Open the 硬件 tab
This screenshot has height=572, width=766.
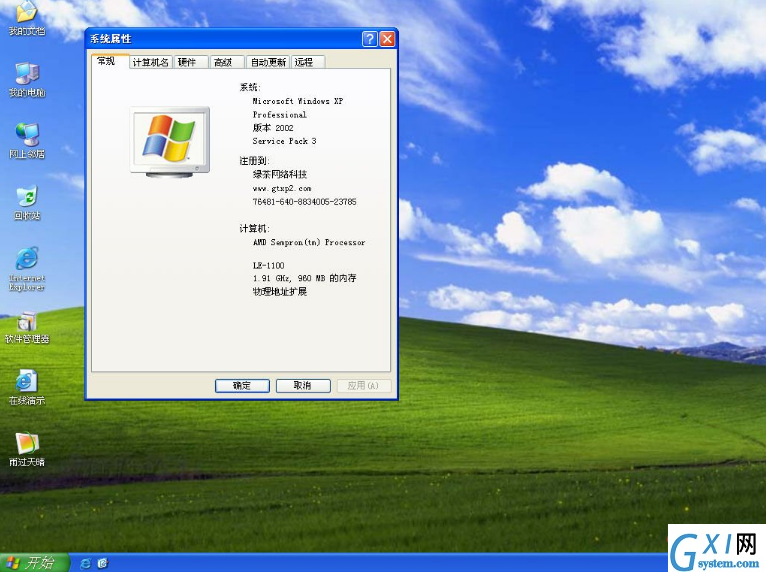coord(191,62)
